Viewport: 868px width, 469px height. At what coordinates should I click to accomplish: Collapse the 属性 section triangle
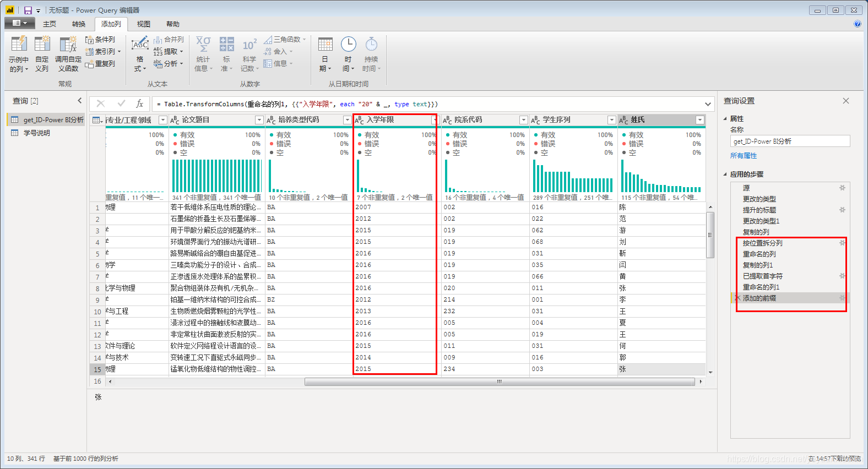coord(725,118)
